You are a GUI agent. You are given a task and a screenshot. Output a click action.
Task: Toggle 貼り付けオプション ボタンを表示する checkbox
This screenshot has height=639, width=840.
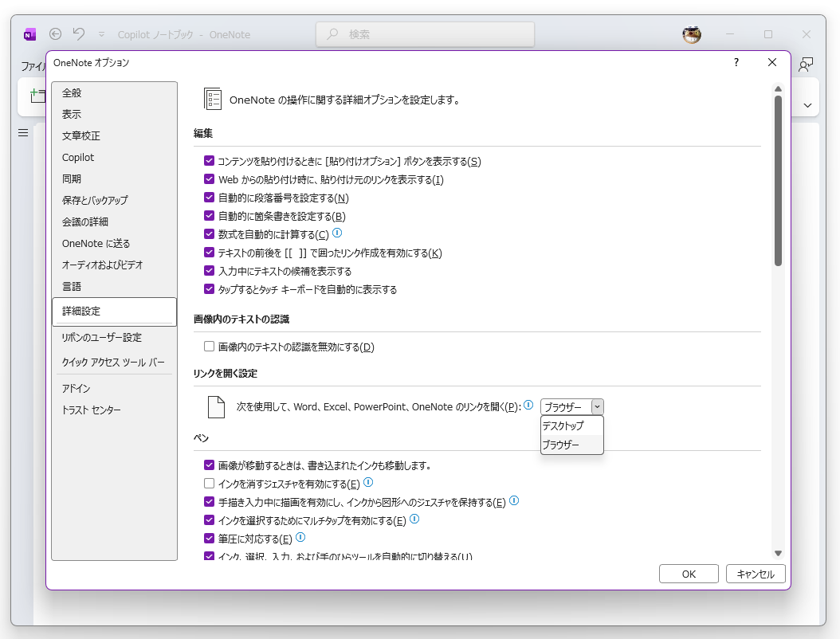[x=209, y=161]
